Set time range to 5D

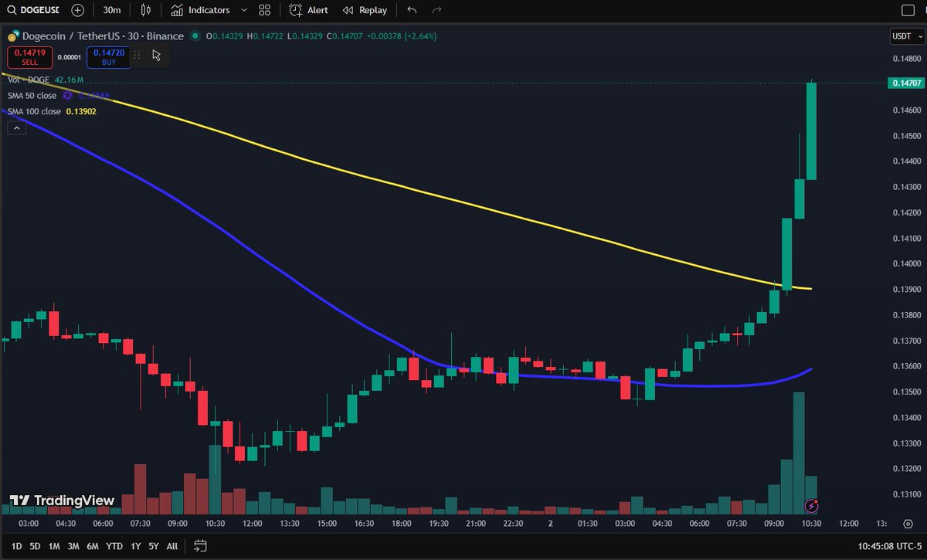point(35,546)
